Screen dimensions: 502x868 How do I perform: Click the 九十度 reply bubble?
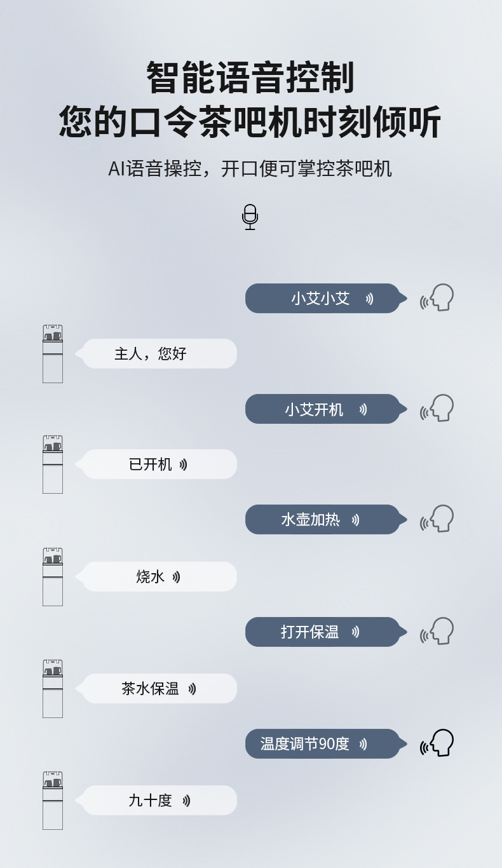[x=159, y=801]
